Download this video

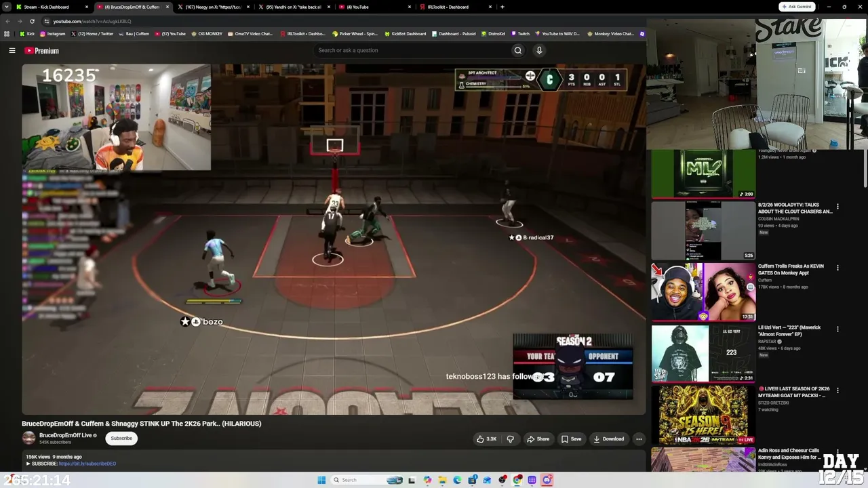(608, 439)
